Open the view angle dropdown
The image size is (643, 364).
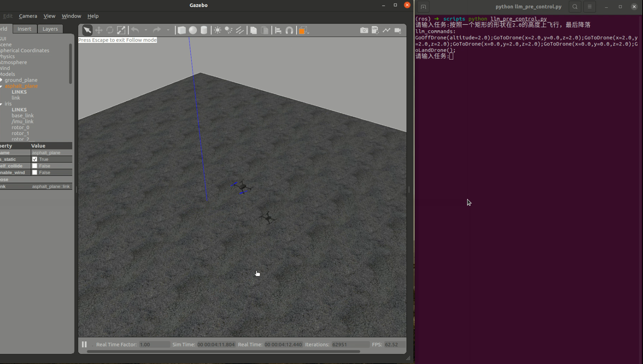[304, 30]
